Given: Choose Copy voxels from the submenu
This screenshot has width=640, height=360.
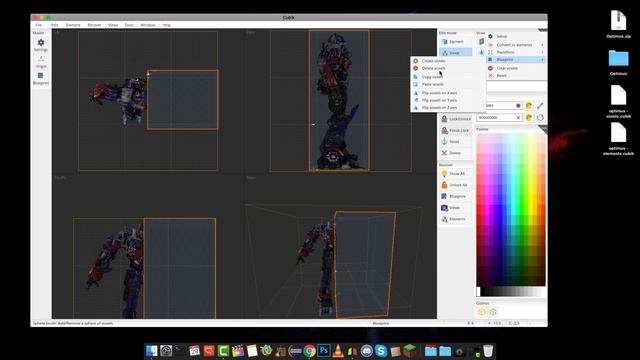Looking at the screenshot, I should point(448,77).
